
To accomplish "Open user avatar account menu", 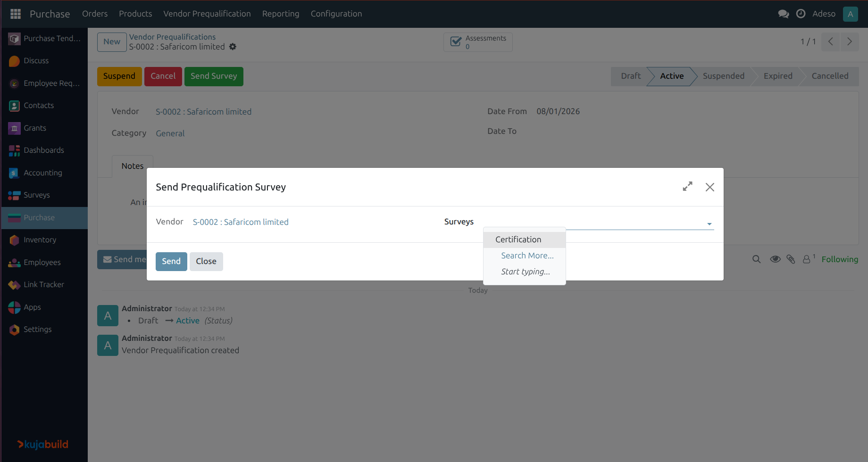I will click(851, 14).
